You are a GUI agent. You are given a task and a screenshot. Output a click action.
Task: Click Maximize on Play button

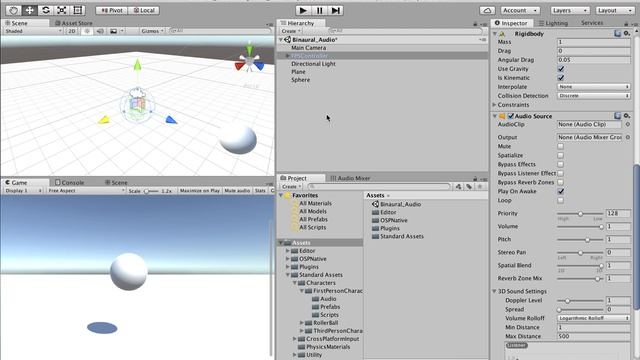coord(200,191)
